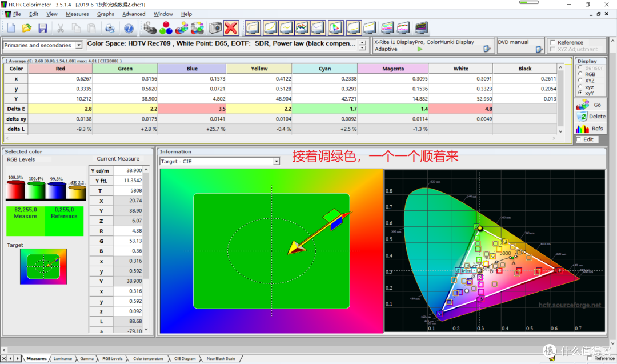Open file with the folder icon
This screenshot has height=364, width=617.
point(26,28)
